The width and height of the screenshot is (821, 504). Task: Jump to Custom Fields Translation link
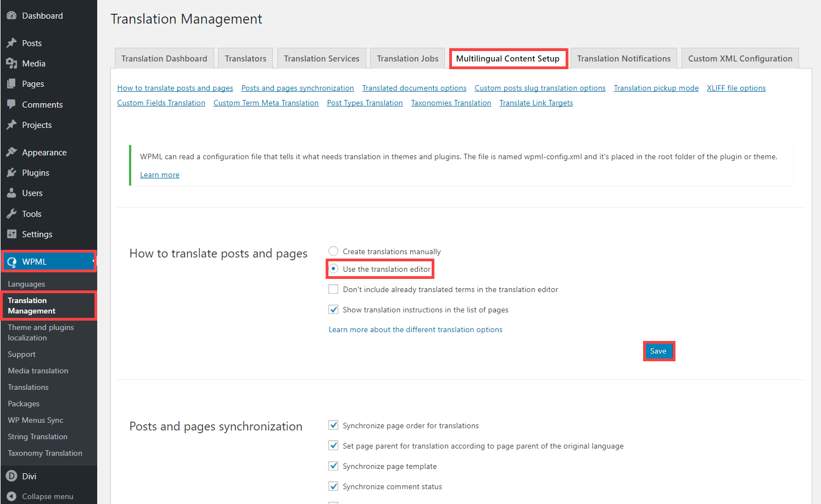[161, 103]
